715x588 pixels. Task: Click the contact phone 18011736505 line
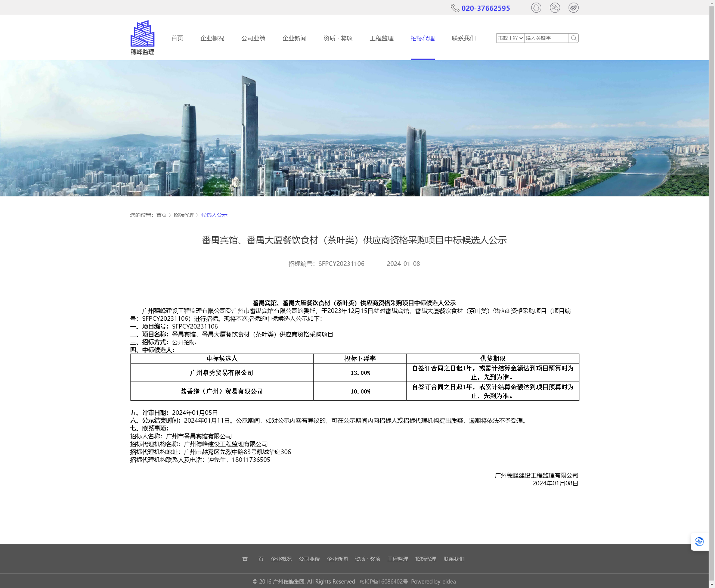(x=200, y=460)
